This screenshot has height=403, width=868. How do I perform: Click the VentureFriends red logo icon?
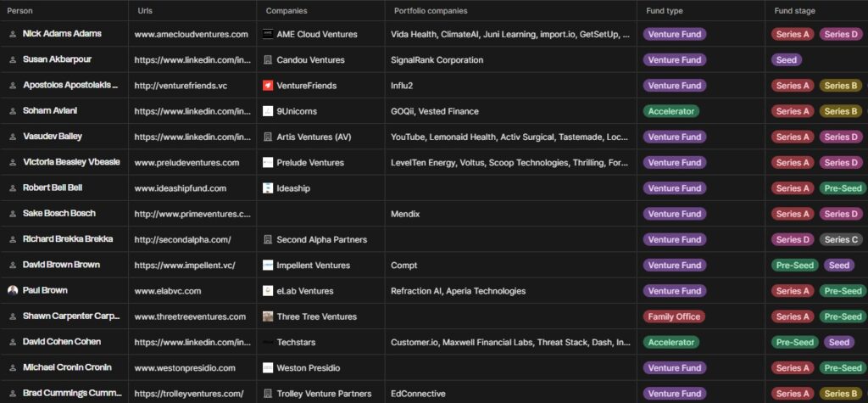click(268, 86)
